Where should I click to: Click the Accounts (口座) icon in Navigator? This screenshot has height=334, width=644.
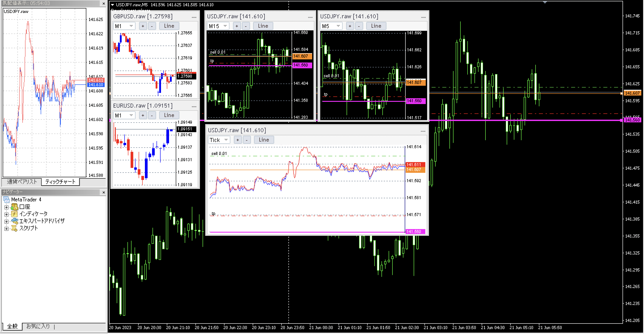15,207
